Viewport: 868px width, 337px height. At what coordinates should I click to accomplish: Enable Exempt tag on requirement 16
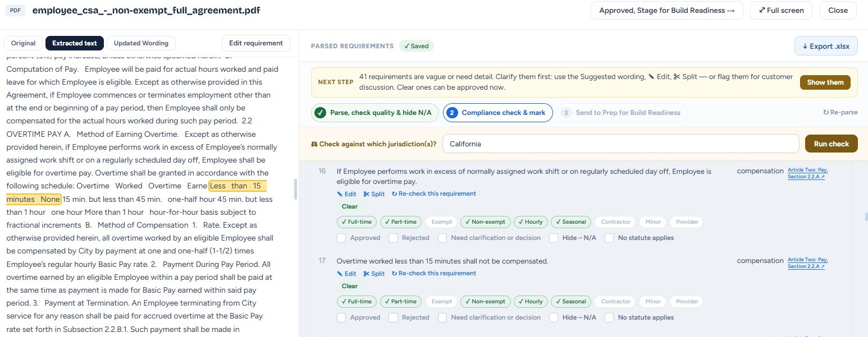point(441,222)
